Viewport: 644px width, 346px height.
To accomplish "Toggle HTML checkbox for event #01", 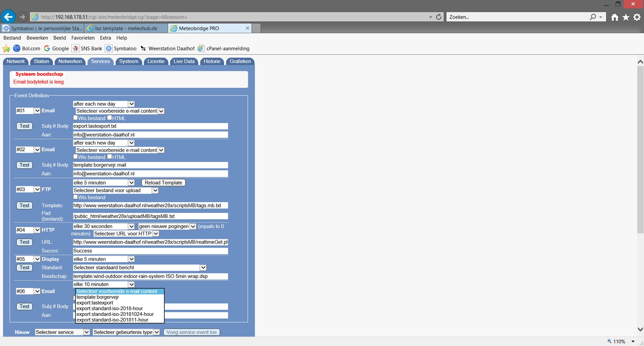I will pos(109,118).
